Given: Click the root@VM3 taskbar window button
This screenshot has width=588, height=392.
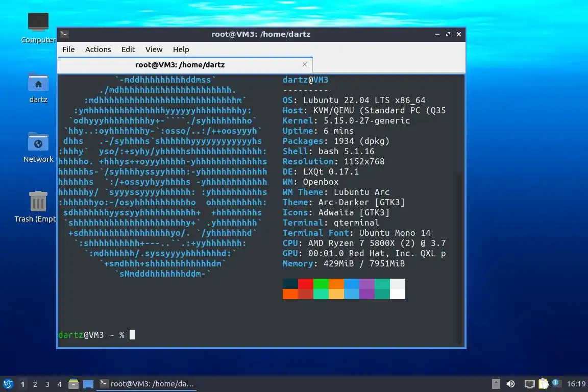Looking at the screenshot, I should pos(146,384).
